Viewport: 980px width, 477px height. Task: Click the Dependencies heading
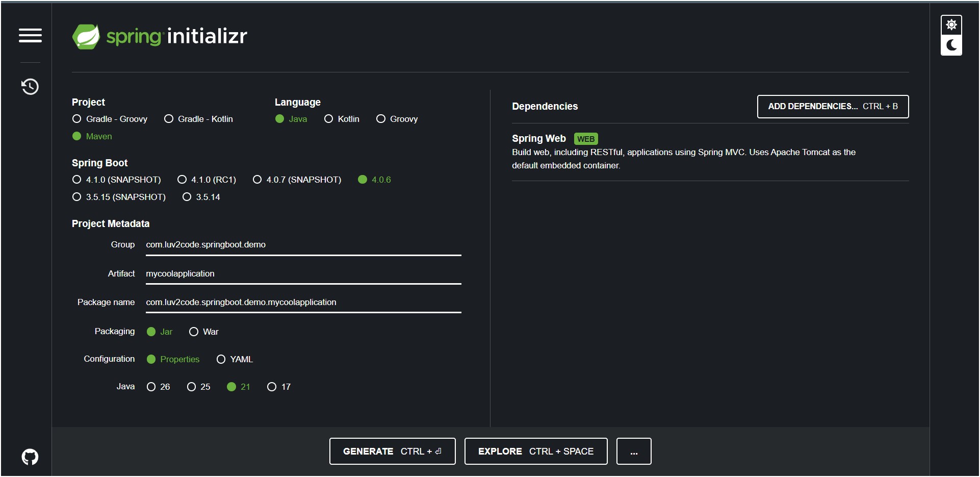click(x=545, y=106)
